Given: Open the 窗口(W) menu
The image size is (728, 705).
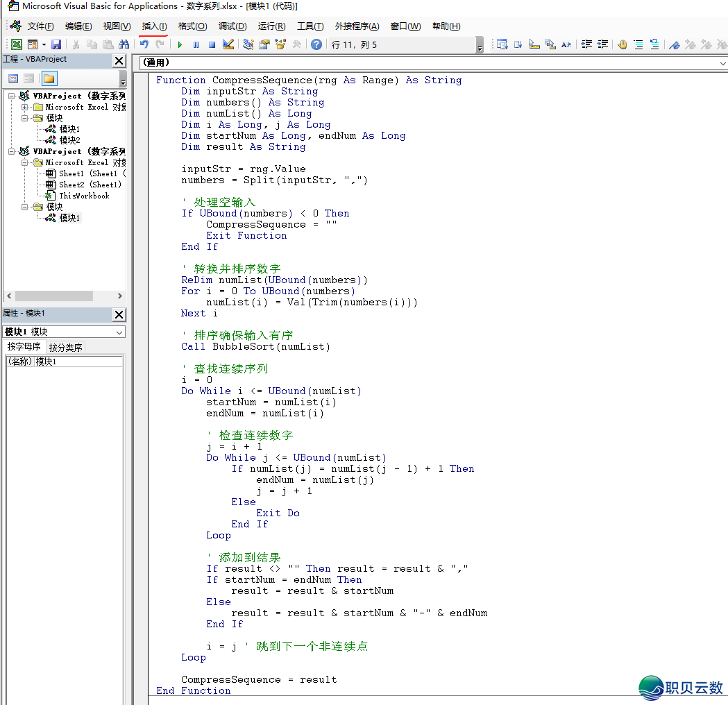Looking at the screenshot, I should (x=406, y=26).
